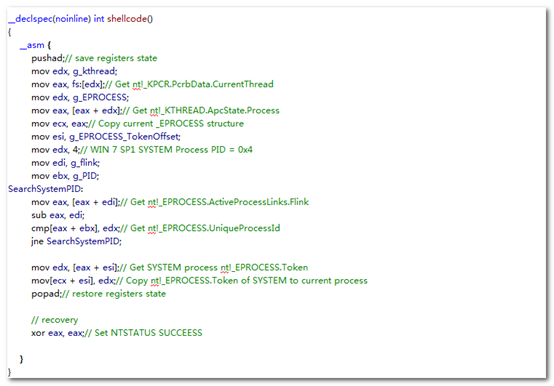Click the '// recovery' comment
Viewport: 554px width, 386px height.
click(x=55, y=320)
